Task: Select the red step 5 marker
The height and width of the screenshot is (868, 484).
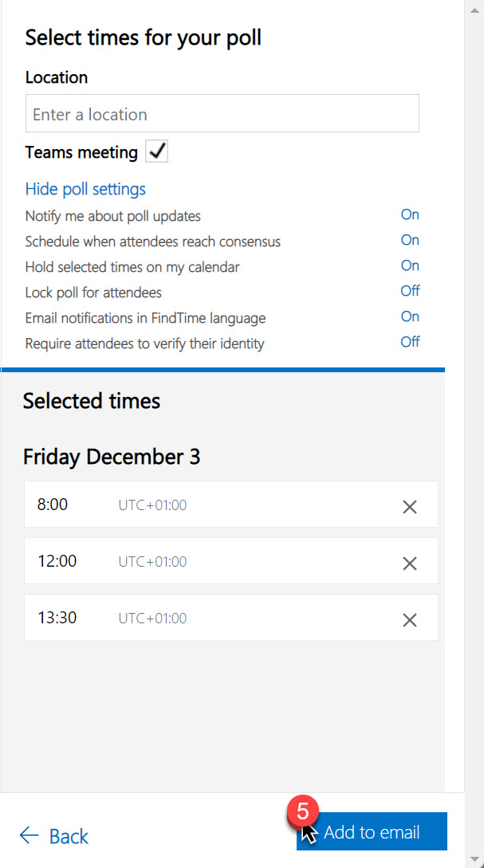Action: point(303,810)
